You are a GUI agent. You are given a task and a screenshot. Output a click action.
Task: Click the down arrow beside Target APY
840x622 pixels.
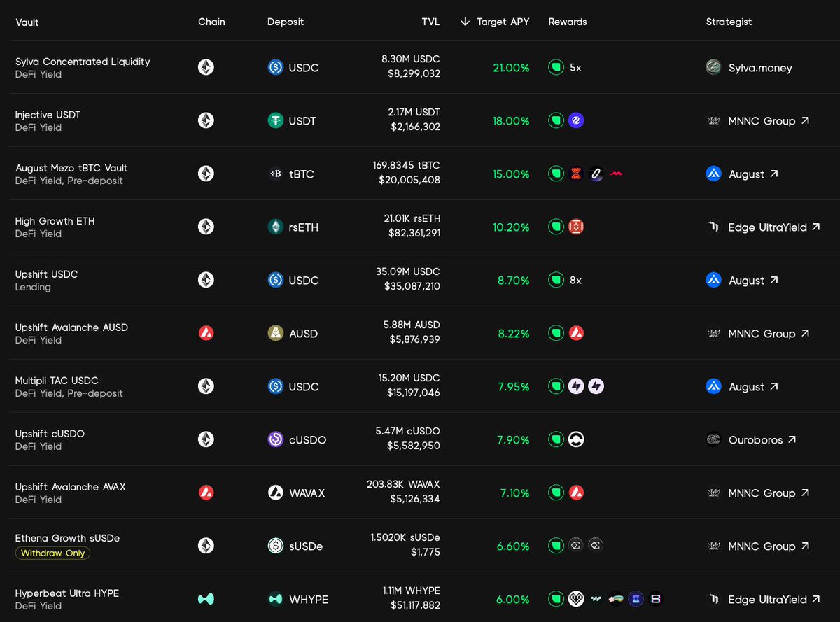tap(465, 22)
